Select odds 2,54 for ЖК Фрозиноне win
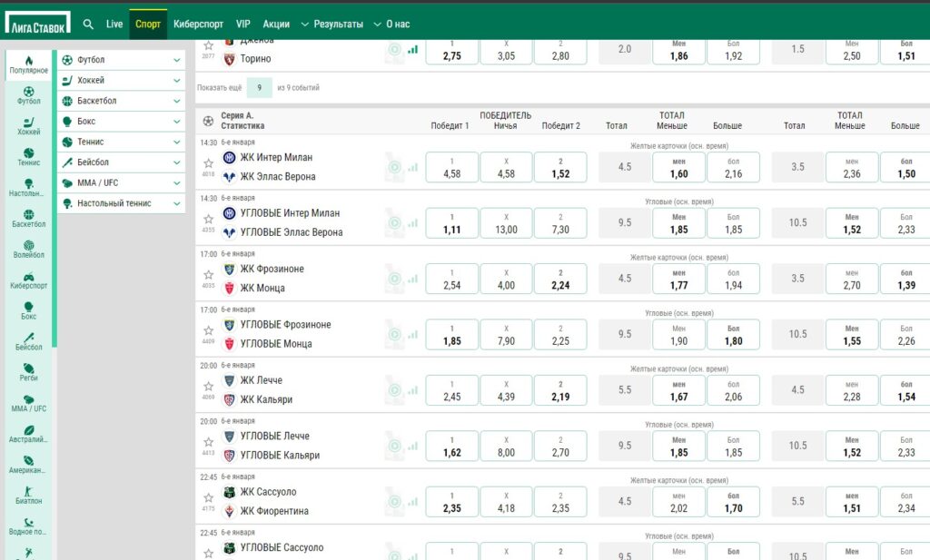 (x=452, y=280)
